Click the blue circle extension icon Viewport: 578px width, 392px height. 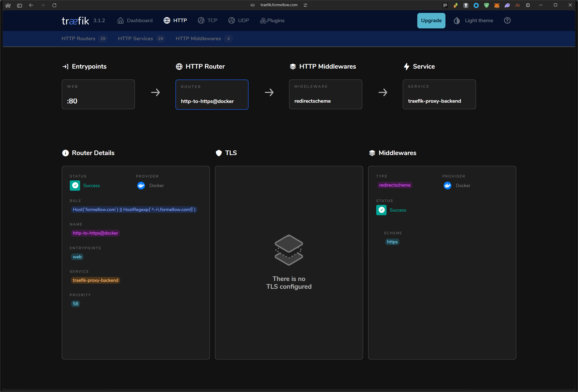(476, 5)
